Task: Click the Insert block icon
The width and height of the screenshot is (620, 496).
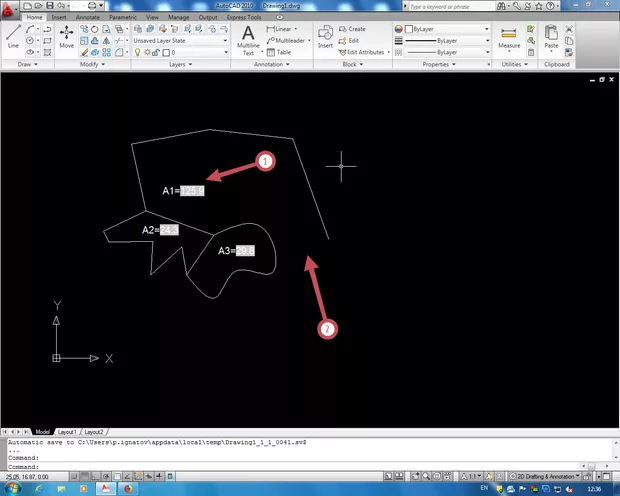Action: pyautogui.click(x=325, y=37)
